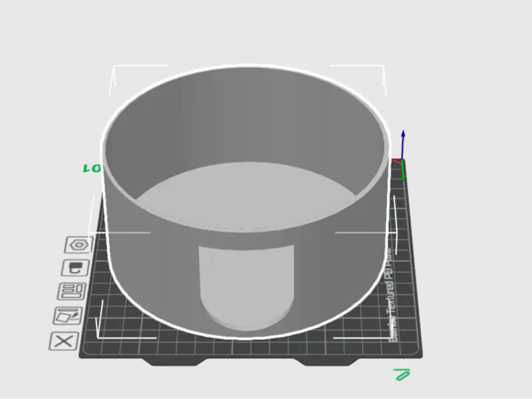The width and height of the screenshot is (532, 399).
Task: Remove plate using the X icon
Action: point(64,341)
